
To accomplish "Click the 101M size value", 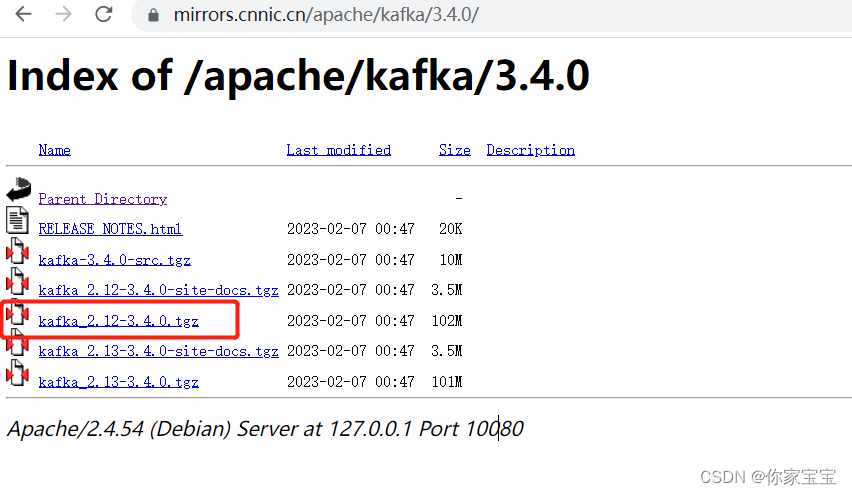I will pyautogui.click(x=447, y=381).
